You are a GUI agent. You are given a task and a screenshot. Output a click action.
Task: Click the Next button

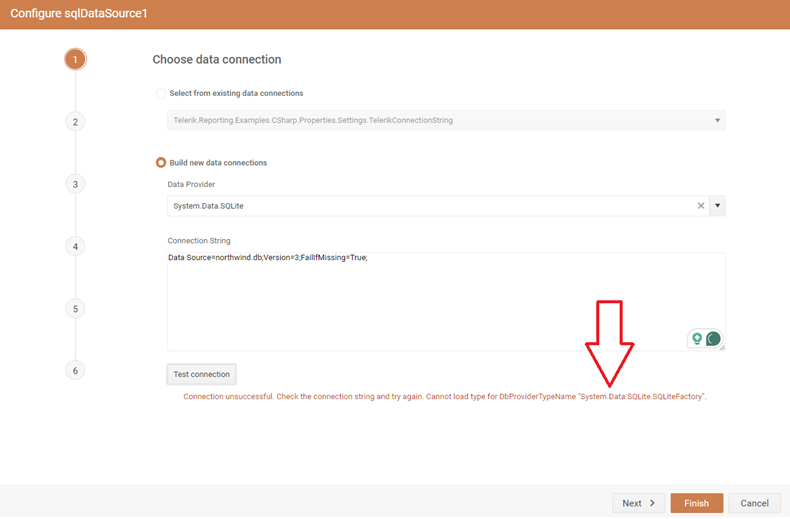[638, 503]
